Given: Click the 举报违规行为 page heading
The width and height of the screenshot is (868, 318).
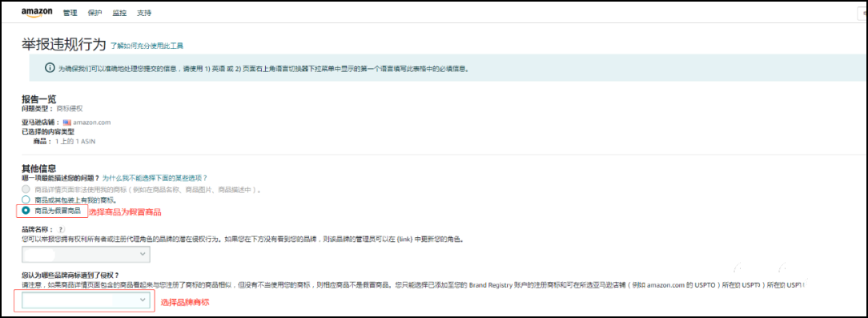Looking at the screenshot, I should pyautogui.click(x=64, y=44).
